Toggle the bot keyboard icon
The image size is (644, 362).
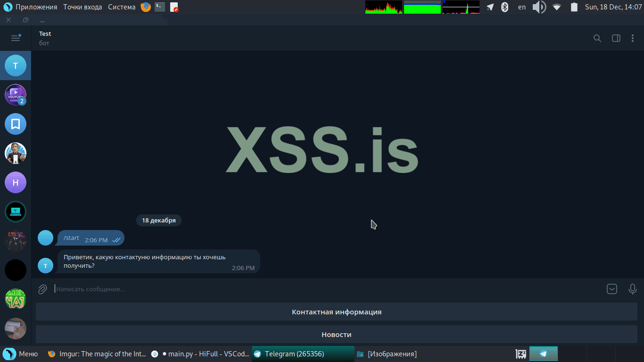(x=612, y=289)
